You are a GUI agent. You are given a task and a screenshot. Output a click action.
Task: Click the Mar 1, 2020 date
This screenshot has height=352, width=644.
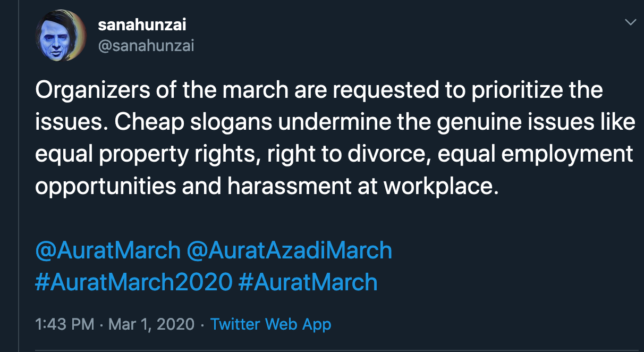pyautogui.click(x=151, y=324)
